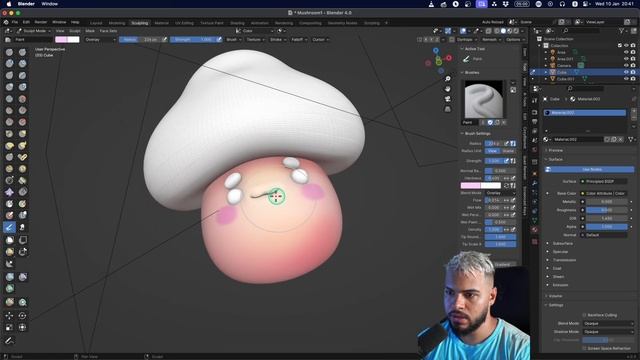The width and height of the screenshot is (640, 360).
Task: Open the Options popover button
Action: pos(515,40)
